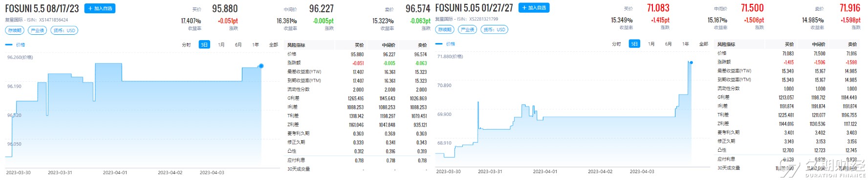Click 产业债 tag under FOSUNI 5.05 01/27/27
The image size is (868, 180).
467,29
